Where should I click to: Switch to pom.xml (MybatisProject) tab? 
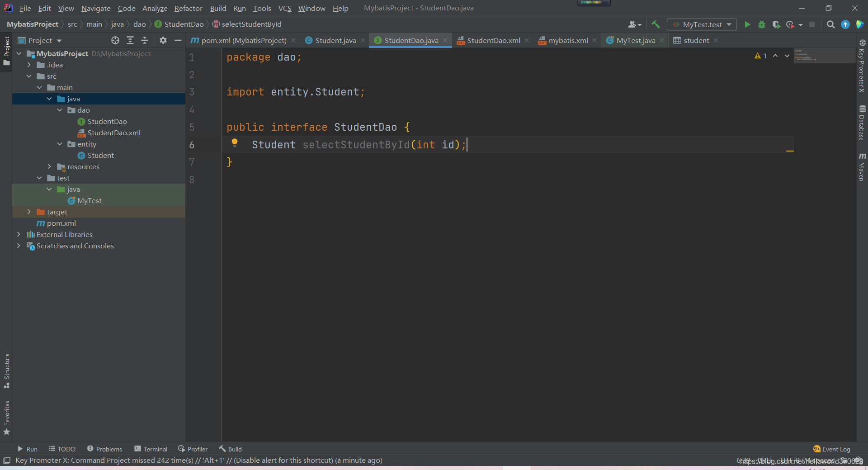point(244,40)
